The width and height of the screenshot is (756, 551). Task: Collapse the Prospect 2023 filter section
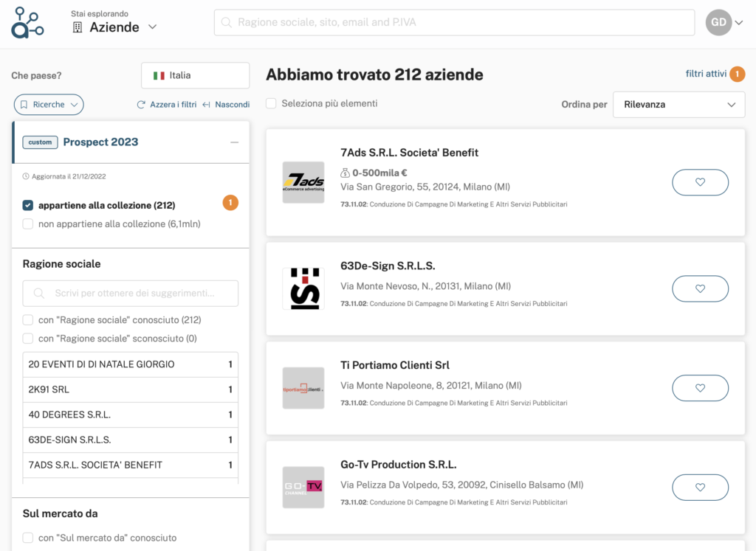tap(234, 142)
